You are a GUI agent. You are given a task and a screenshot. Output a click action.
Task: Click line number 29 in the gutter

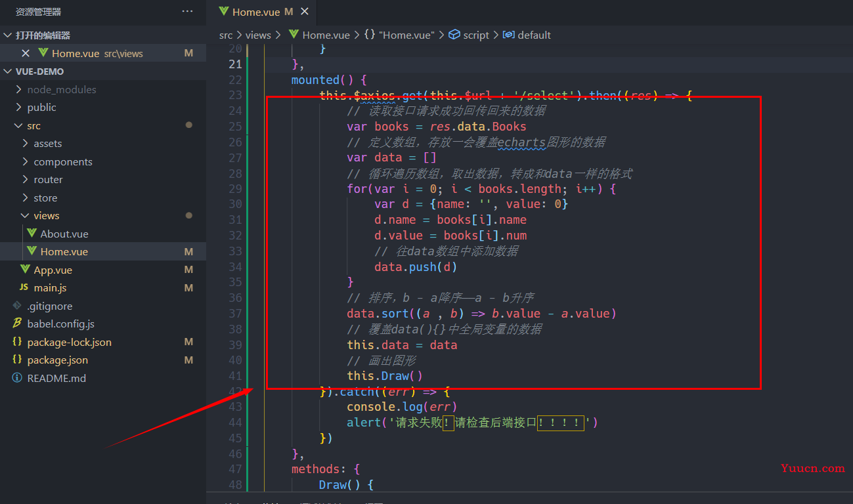[235, 189]
